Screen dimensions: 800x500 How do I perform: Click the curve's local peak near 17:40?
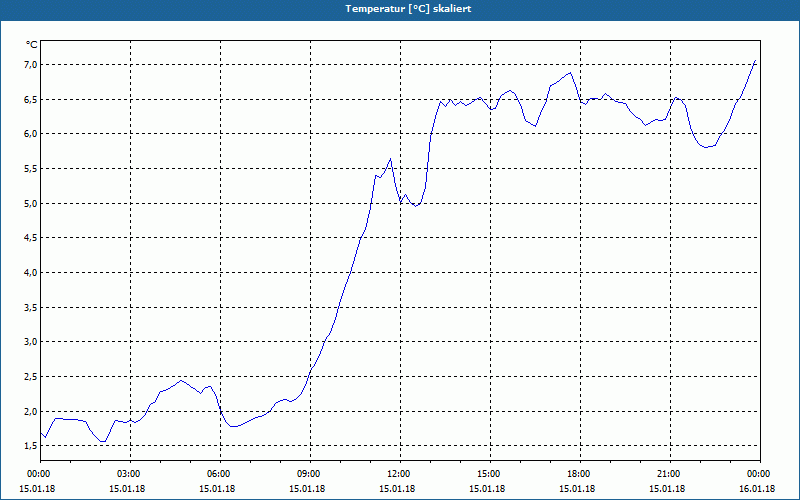(x=570, y=72)
